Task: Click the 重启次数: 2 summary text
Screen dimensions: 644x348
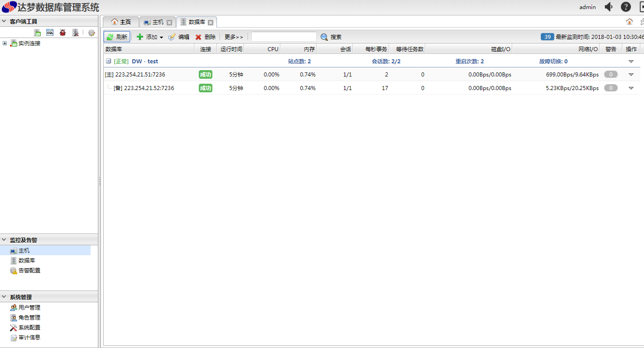Action: [470, 62]
